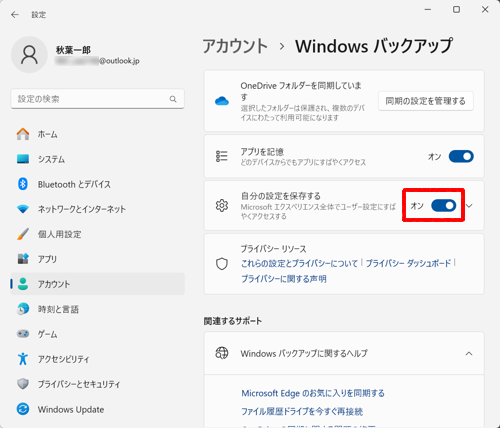Open Microsoft Edge のお気に入りを同期する link
This screenshot has width=500, height=428.
coord(313,393)
